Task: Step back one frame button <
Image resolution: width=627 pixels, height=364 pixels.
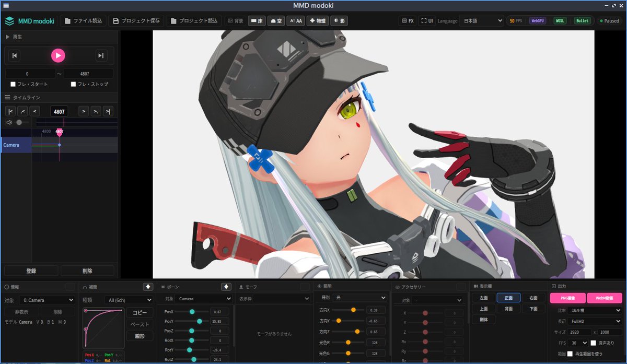Action: pos(34,111)
